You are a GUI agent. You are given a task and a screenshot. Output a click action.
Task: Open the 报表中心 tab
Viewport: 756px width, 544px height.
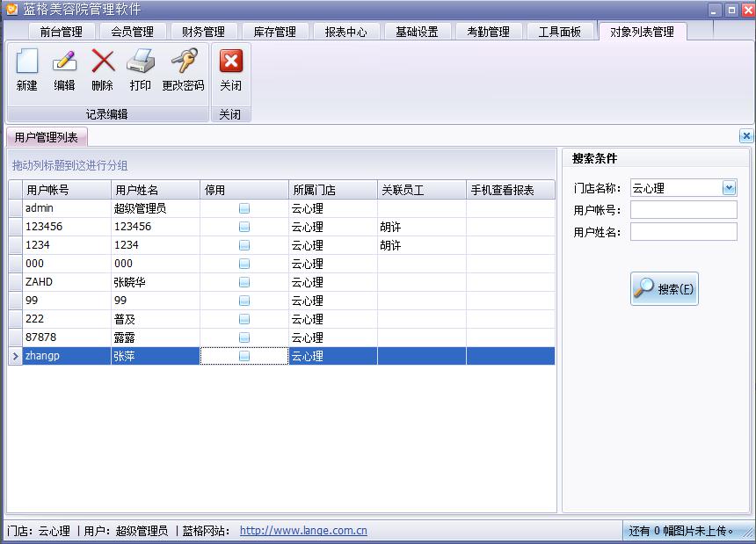coord(345,32)
